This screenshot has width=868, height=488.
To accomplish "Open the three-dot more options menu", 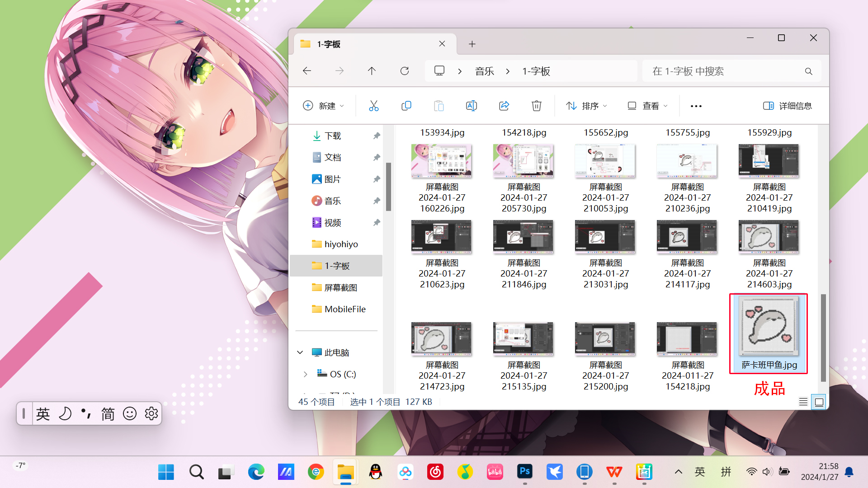I will point(696,106).
